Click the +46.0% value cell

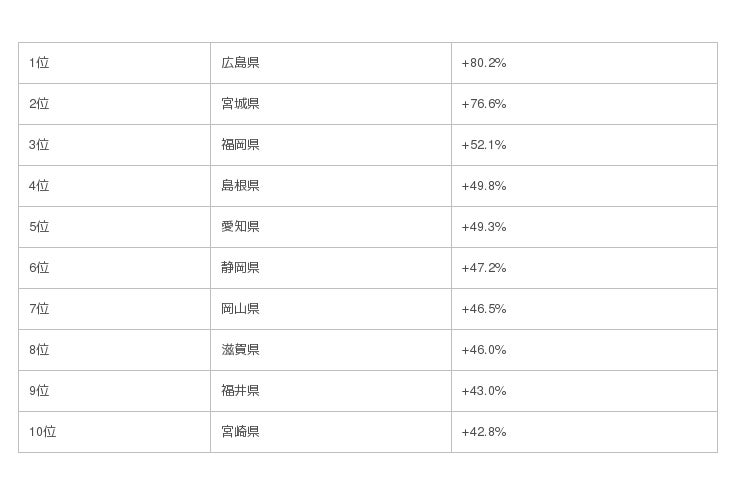[484, 350]
